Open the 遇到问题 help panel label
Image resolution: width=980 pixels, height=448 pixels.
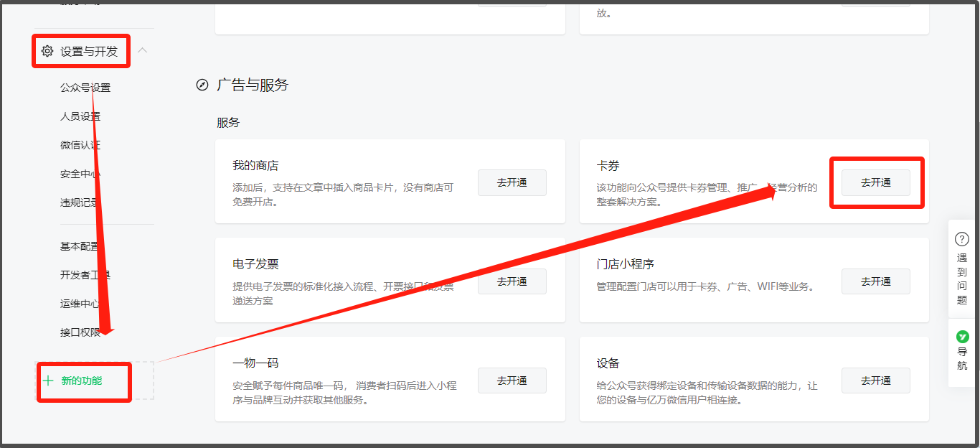pyautogui.click(x=962, y=279)
